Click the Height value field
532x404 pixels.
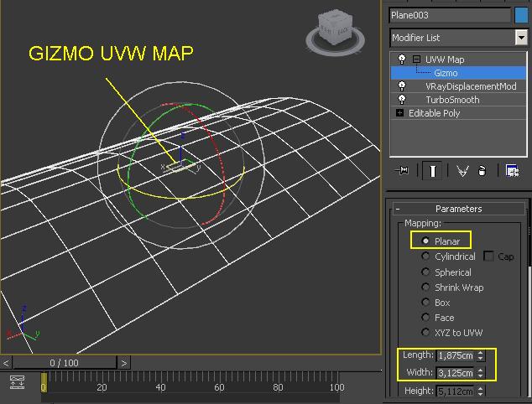click(456, 391)
